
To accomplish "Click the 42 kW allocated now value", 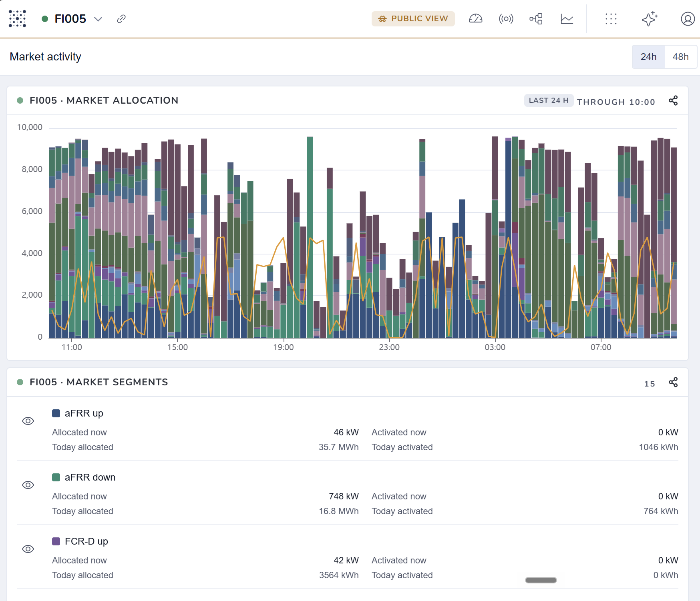I will pyautogui.click(x=346, y=560).
